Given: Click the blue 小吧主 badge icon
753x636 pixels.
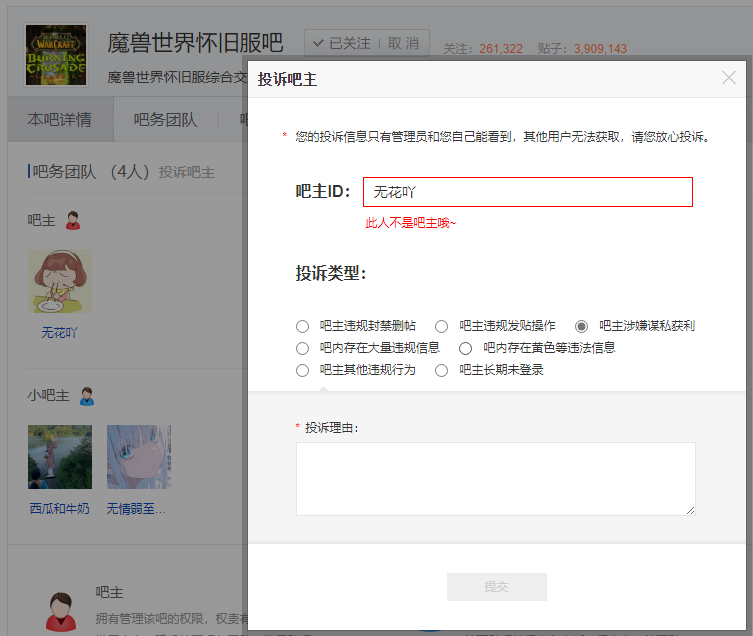Looking at the screenshot, I should (86, 396).
